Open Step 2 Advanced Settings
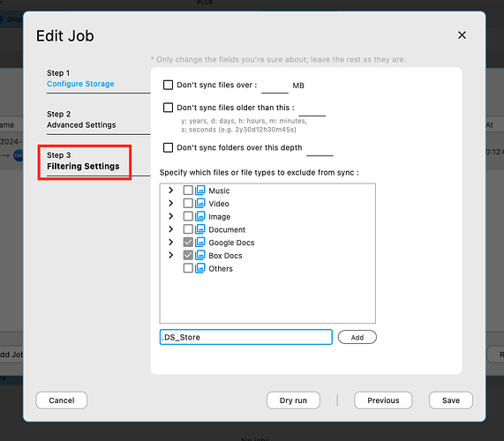Viewport: 504px width, 441px height. (81, 119)
